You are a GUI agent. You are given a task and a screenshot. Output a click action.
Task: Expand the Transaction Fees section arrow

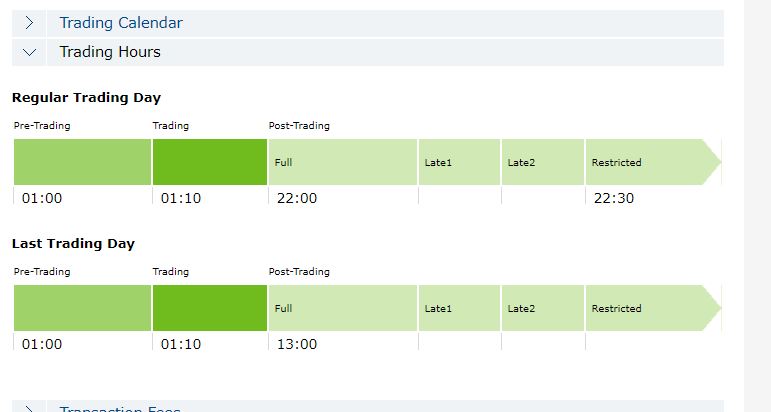[x=29, y=408]
